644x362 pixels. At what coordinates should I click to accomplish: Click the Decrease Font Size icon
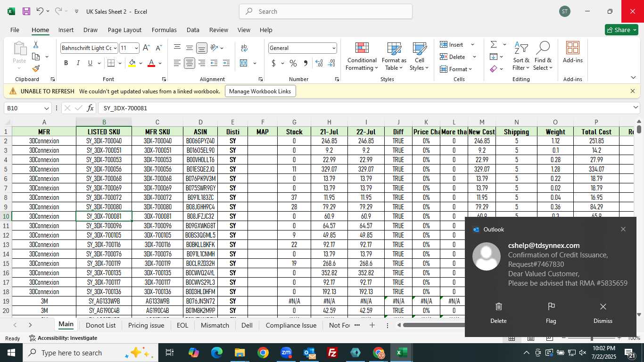pyautogui.click(x=158, y=48)
